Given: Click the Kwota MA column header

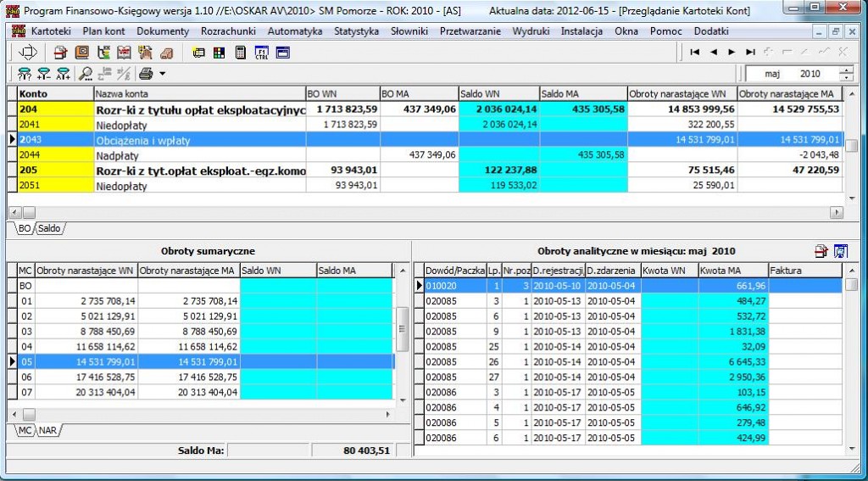Looking at the screenshot, I should 733,271.
